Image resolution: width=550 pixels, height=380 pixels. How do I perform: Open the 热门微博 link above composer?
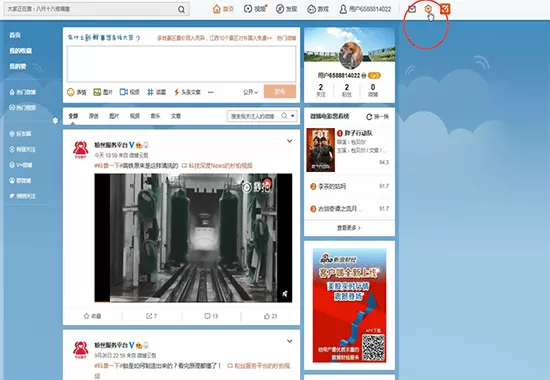tap(287, 38)
